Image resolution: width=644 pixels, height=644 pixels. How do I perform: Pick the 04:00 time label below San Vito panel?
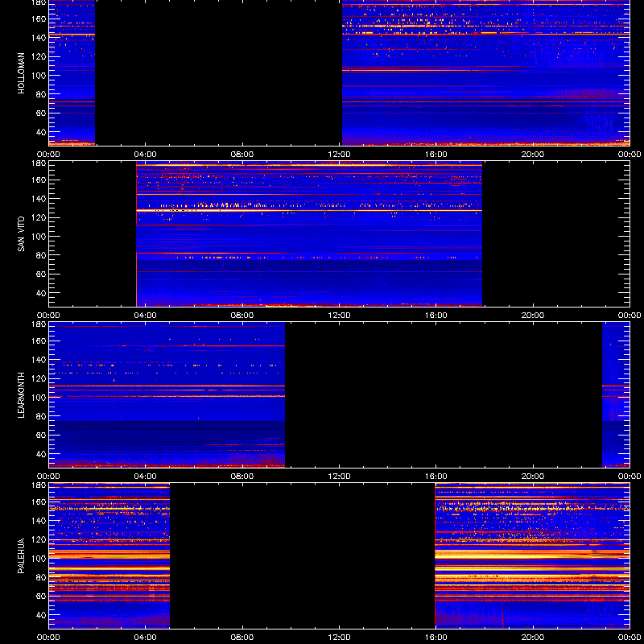pos(146,316)
